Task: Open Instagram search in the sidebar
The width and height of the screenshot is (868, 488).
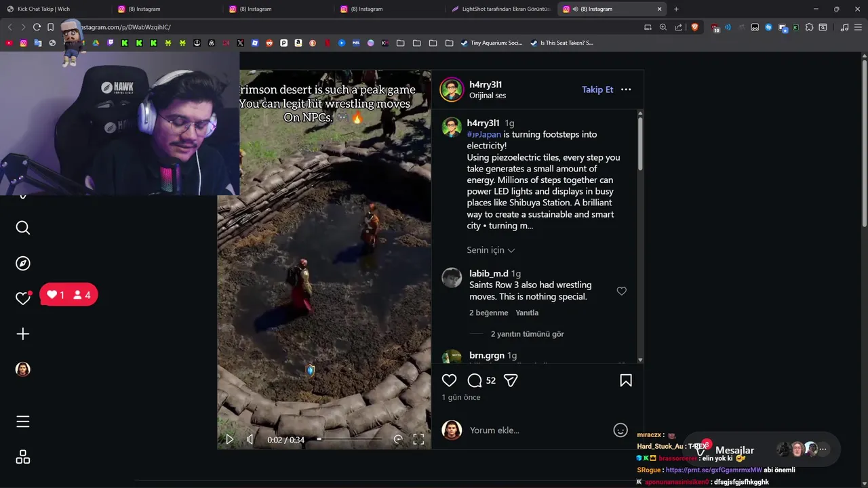Action: 23,228
